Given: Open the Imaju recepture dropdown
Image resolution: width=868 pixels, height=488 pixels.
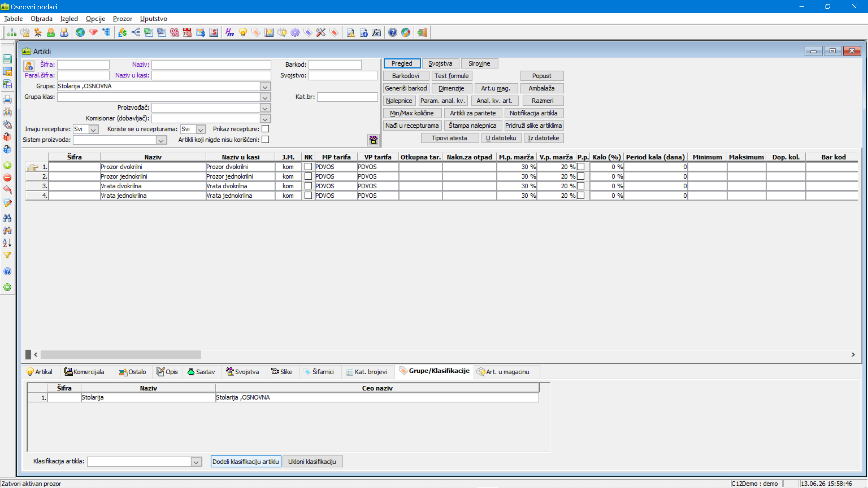Looking at the screenshot, I should (93, 129).
